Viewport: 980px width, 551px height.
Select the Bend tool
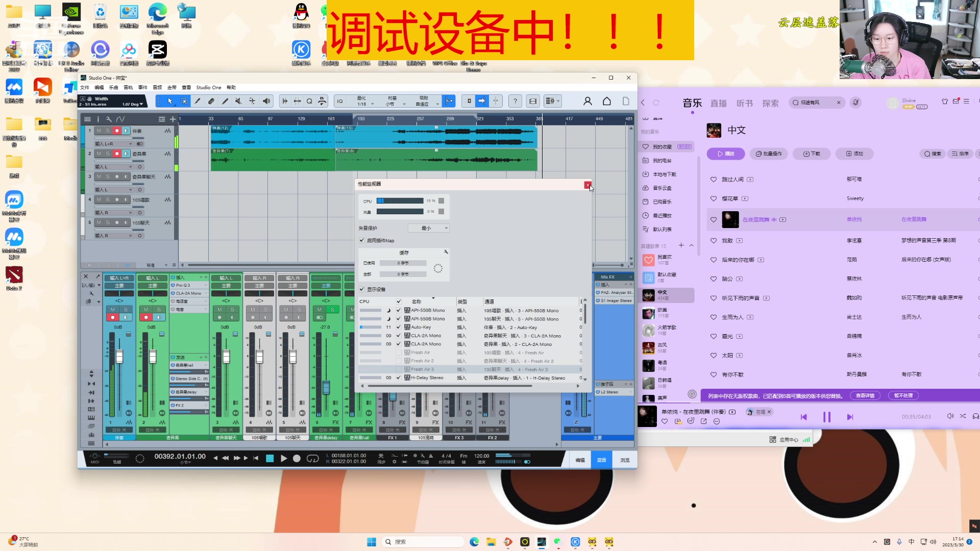click(x=252, y=101)
